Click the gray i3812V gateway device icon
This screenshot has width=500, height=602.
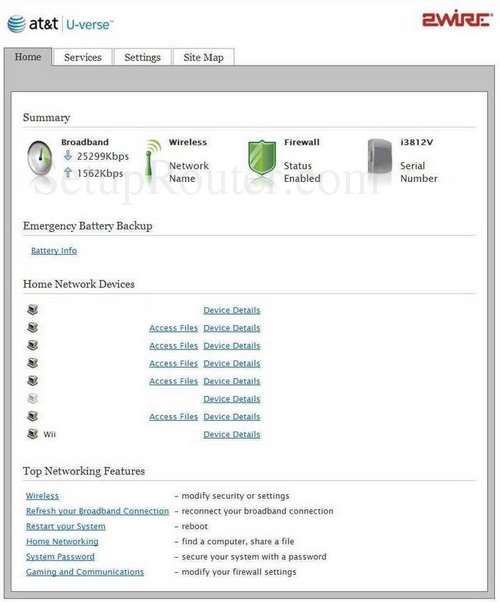click(379, 157)
